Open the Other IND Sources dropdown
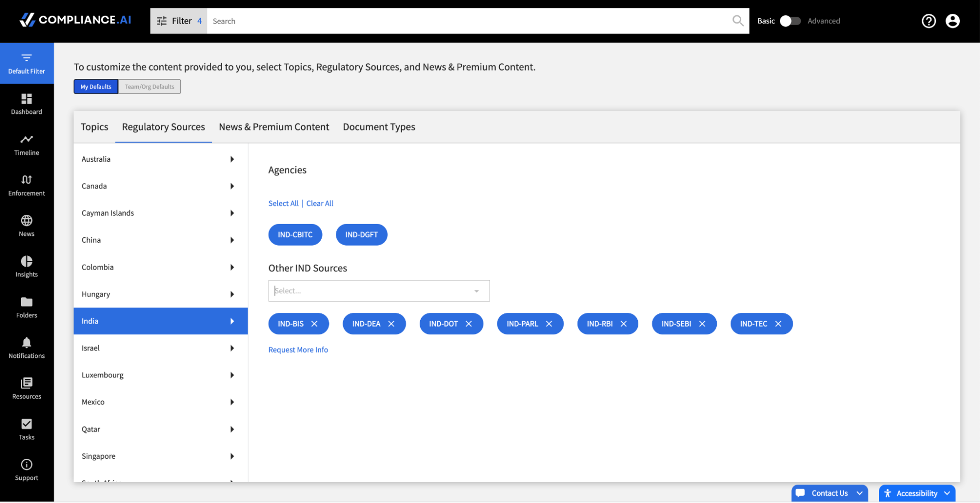 point(379,291)
